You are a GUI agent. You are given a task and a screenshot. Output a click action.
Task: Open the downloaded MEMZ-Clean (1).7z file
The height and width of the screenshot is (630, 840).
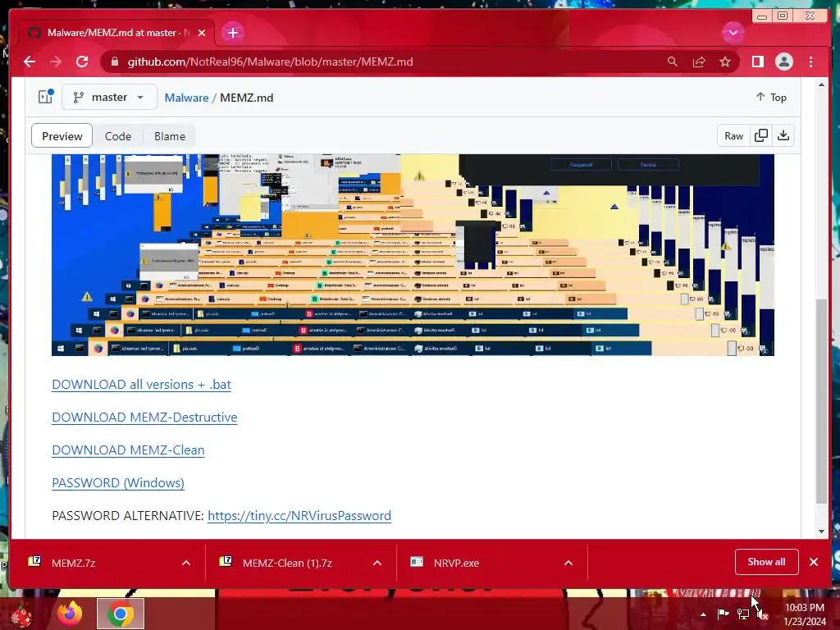286,563
